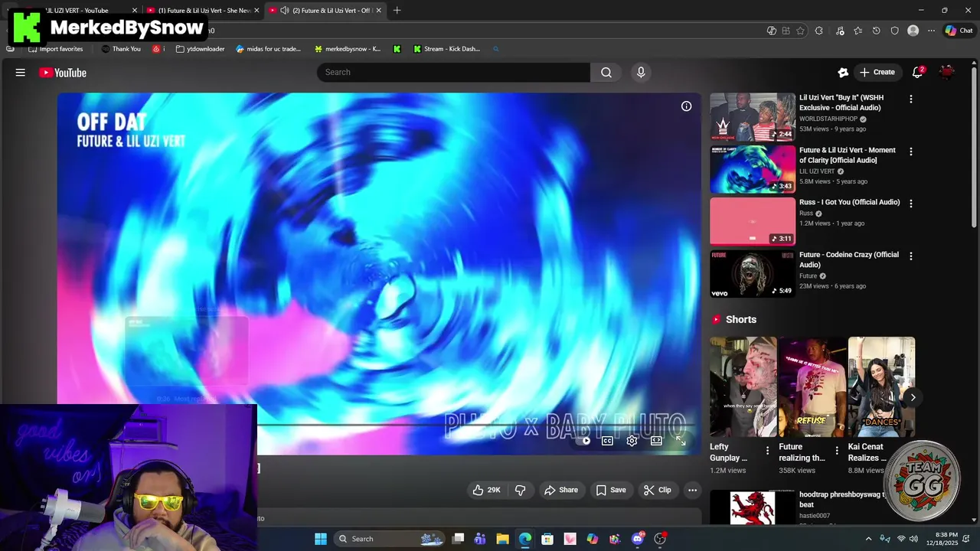Enter fullscreen on the video player

coord(681,441)
